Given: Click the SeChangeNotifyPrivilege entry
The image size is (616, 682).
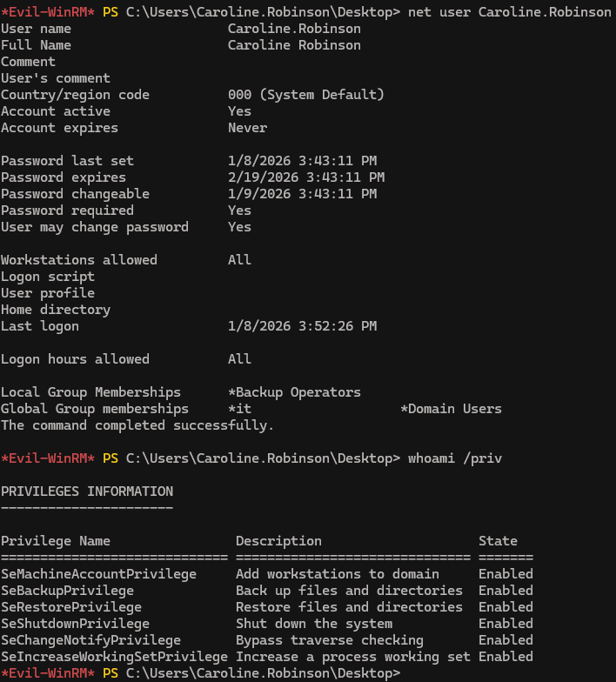Looking at the screenshot, I should coord(90,640).
